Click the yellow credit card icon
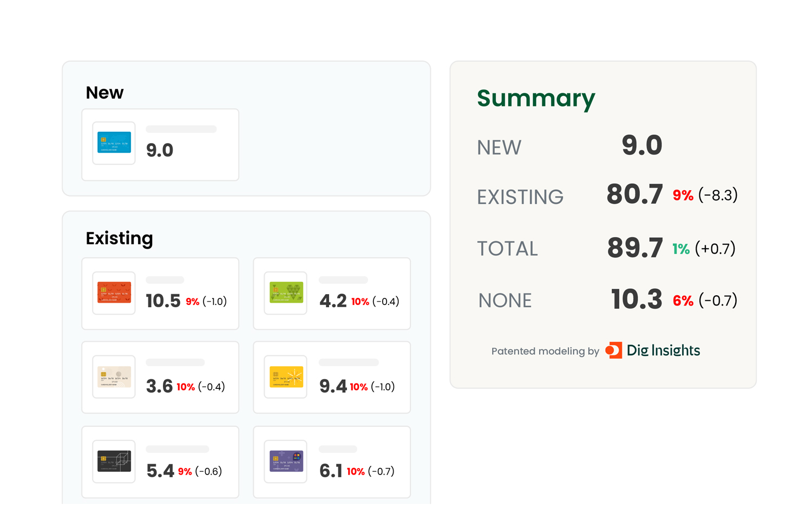This screenshot has width=812, height=506. 286,377
